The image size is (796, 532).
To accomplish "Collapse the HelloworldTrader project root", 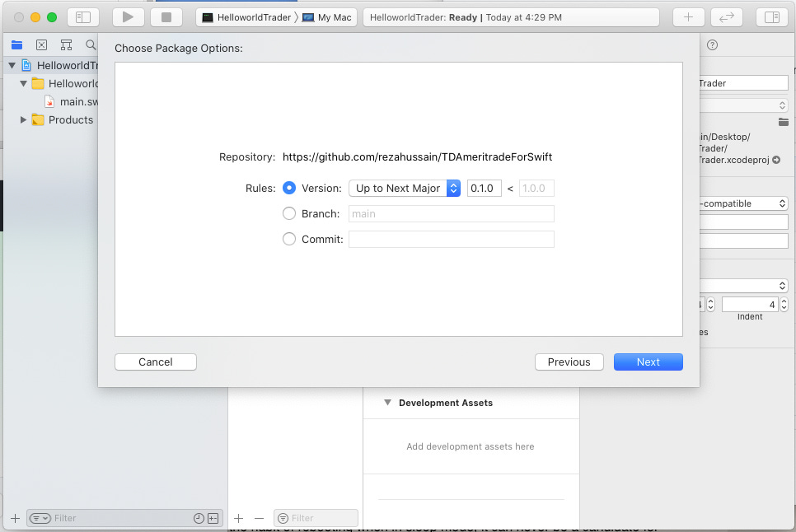I will point(12,65).
